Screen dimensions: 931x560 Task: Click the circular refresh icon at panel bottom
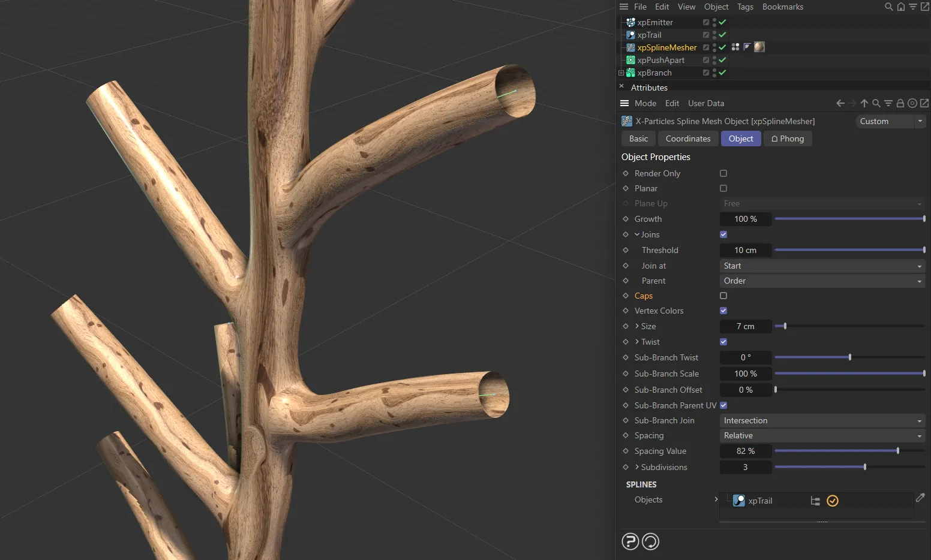click(x=650, y=541)
